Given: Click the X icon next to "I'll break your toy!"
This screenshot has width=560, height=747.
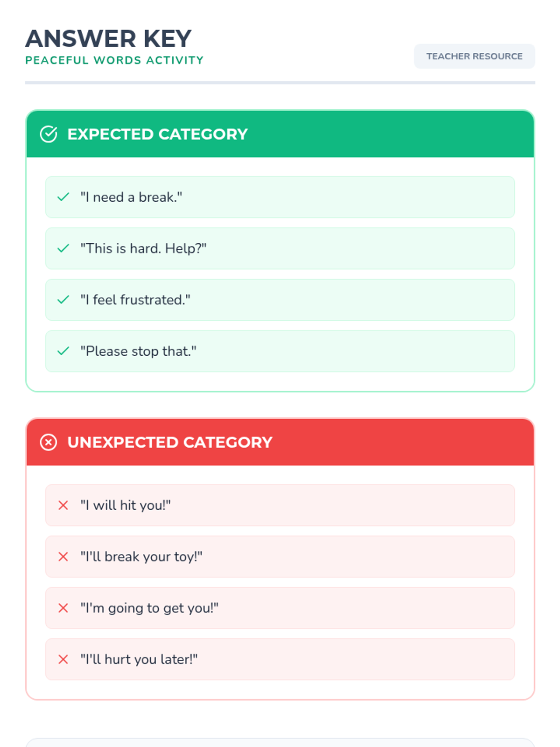Looking at the screenshot, I should [63, 557].
